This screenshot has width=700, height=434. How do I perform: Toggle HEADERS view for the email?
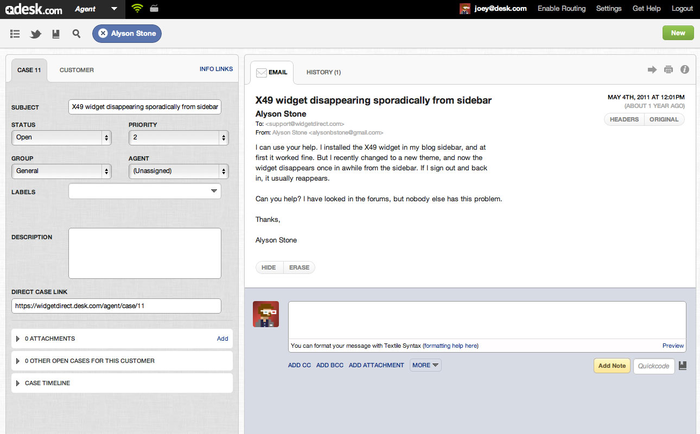[624, 119]
